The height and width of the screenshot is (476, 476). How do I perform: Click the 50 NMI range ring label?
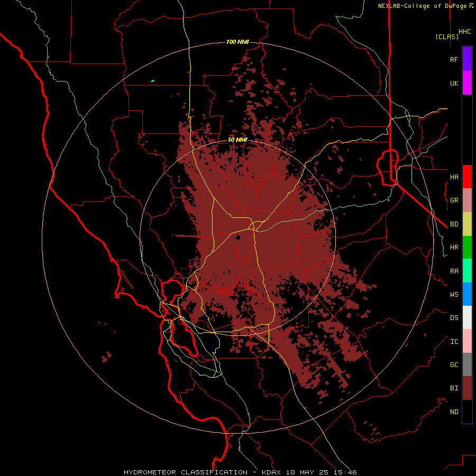(237, 140)
